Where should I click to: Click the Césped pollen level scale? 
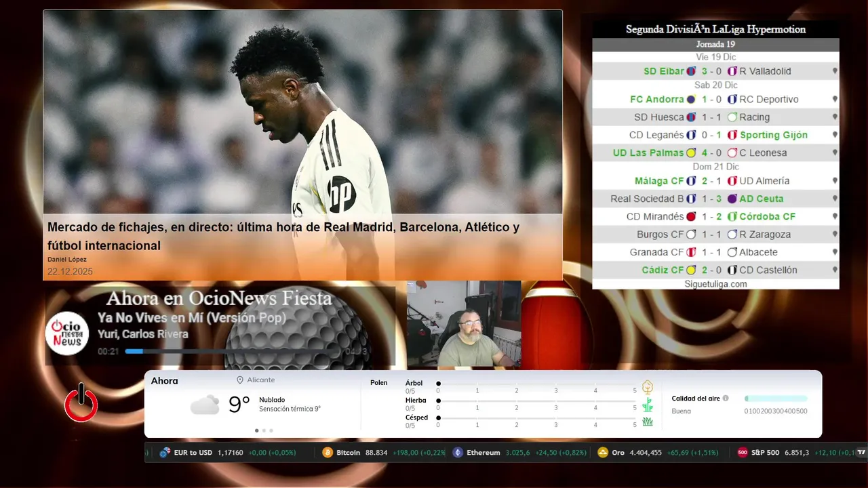[x=537, y=418]
